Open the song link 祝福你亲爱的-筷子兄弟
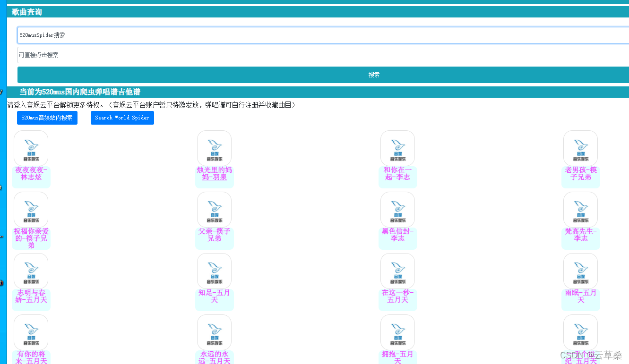The height and width of the screenshot is (364, 629). pyautogui.click(x=31, y=238)
